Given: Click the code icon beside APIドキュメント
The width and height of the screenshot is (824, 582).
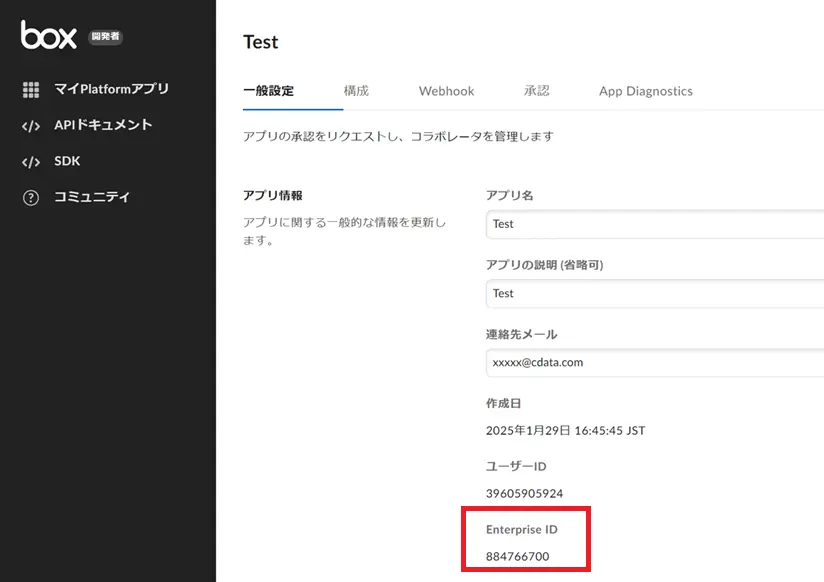Looking at the screenshot, I should tap(31, 126).
